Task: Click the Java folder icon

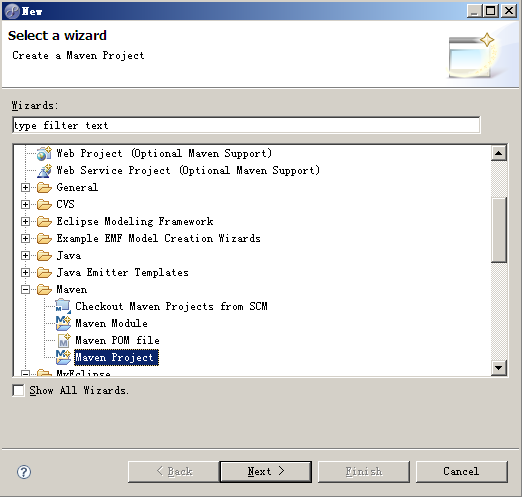Action: click(x=44, y=256)
